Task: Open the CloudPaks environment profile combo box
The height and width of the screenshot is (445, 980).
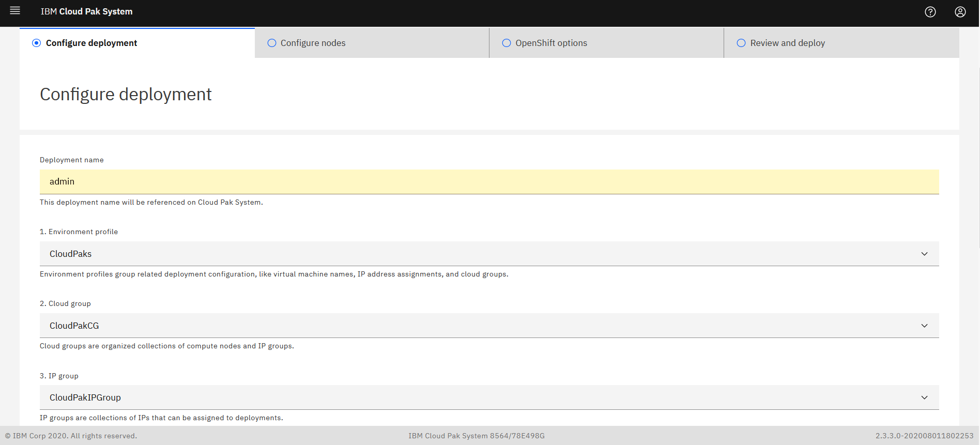Action: [489, 254]
